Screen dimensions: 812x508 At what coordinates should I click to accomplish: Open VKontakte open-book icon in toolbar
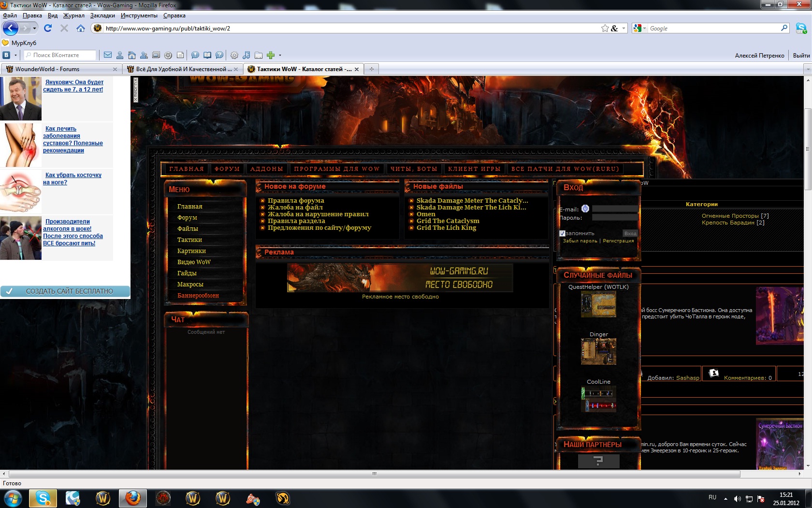point(207,55)
